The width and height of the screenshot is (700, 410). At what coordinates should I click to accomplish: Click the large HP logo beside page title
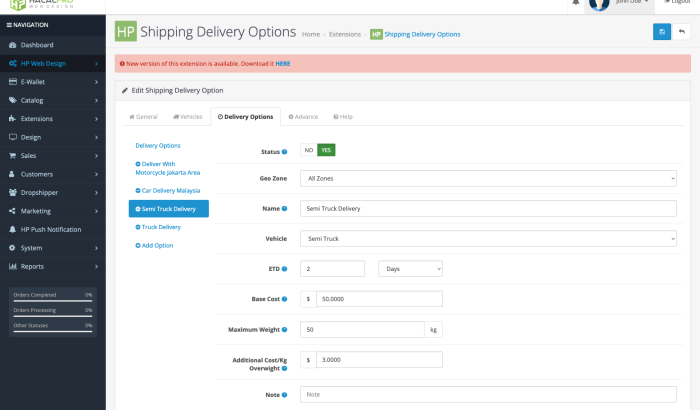126,31
